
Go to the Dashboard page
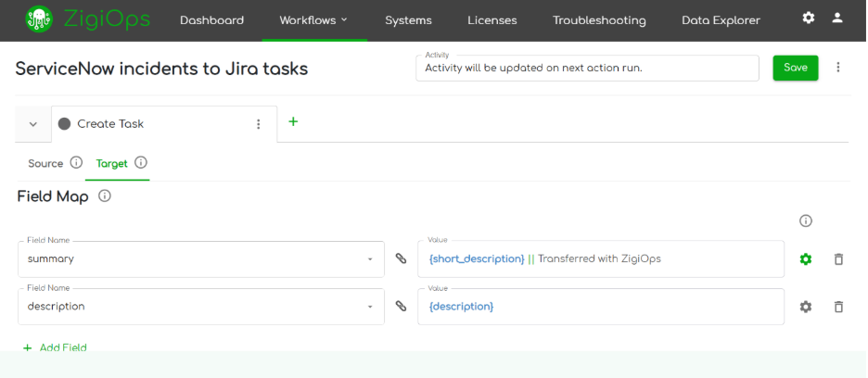point(212,20)
